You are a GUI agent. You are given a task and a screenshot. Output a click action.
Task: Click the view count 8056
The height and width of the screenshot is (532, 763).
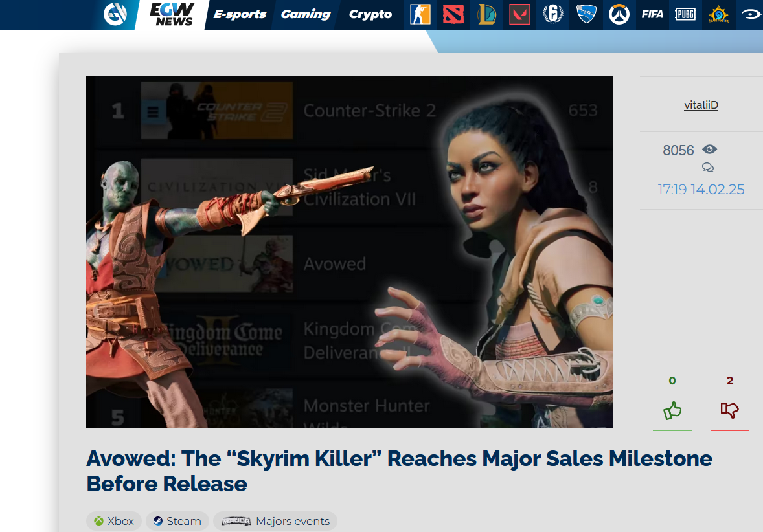click(678, 150)
